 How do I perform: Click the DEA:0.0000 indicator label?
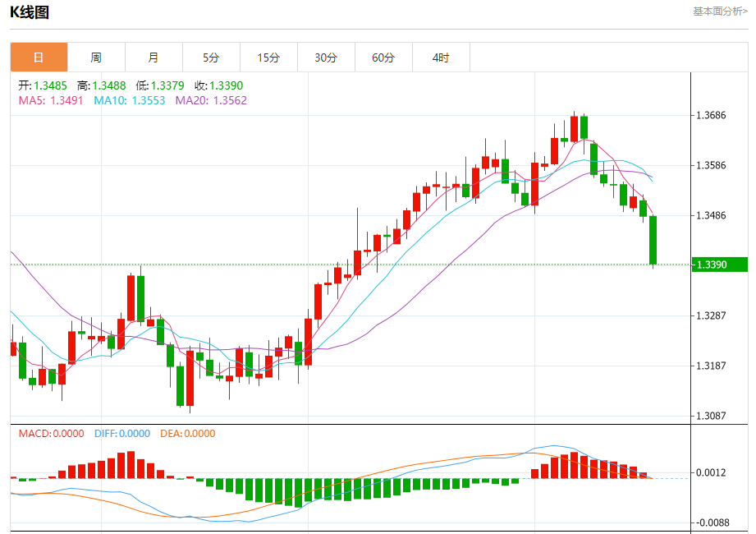[x=187, y=434]
